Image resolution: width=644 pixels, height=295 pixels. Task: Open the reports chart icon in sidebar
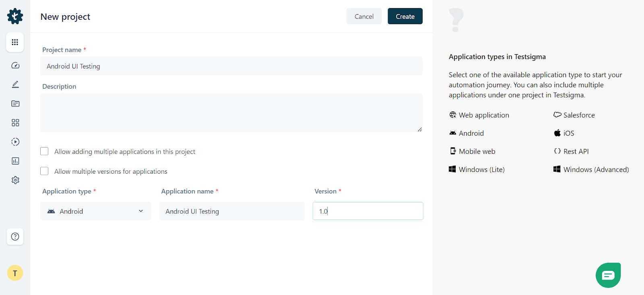(x=15, y=161)
